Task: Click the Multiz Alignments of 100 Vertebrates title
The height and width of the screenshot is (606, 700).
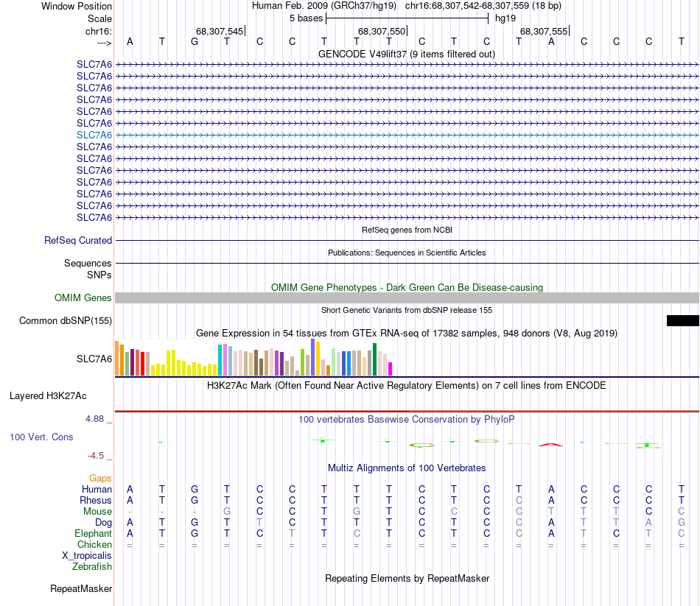Action: click(x=407, y=468)
